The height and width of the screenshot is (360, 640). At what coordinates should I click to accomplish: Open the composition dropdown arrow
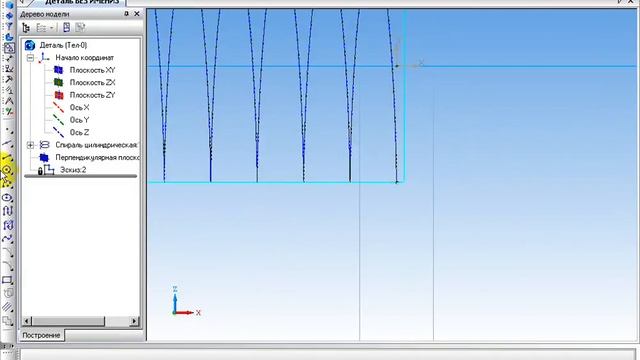click(51, 28)
